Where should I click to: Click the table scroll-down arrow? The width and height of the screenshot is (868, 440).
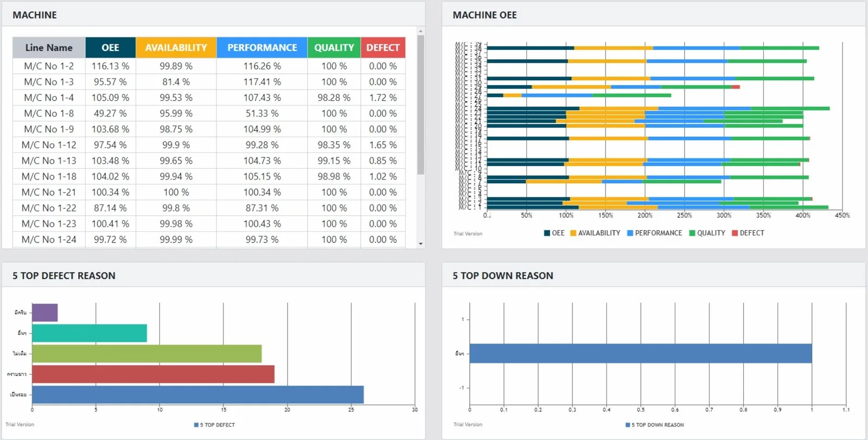420,244
